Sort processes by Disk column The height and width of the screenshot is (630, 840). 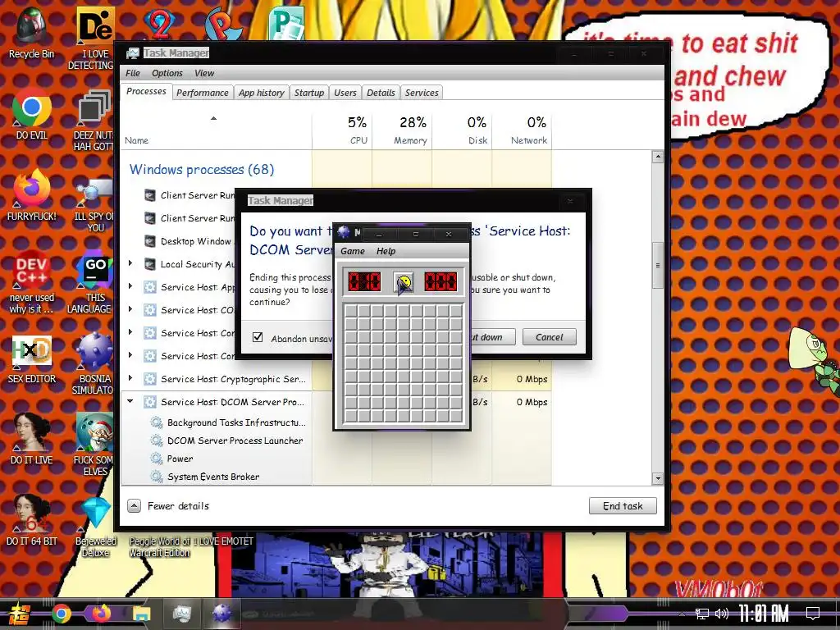[x=463, y=130]
